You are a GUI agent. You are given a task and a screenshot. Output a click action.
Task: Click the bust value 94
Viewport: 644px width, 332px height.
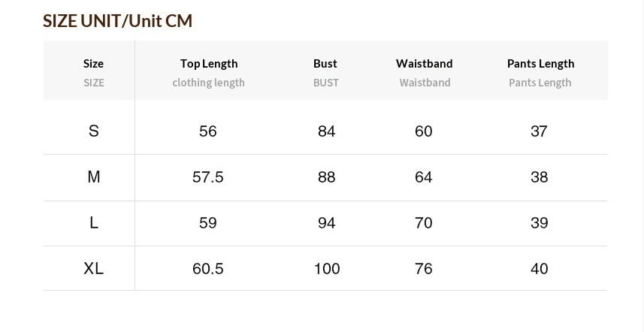pos(326,223)
